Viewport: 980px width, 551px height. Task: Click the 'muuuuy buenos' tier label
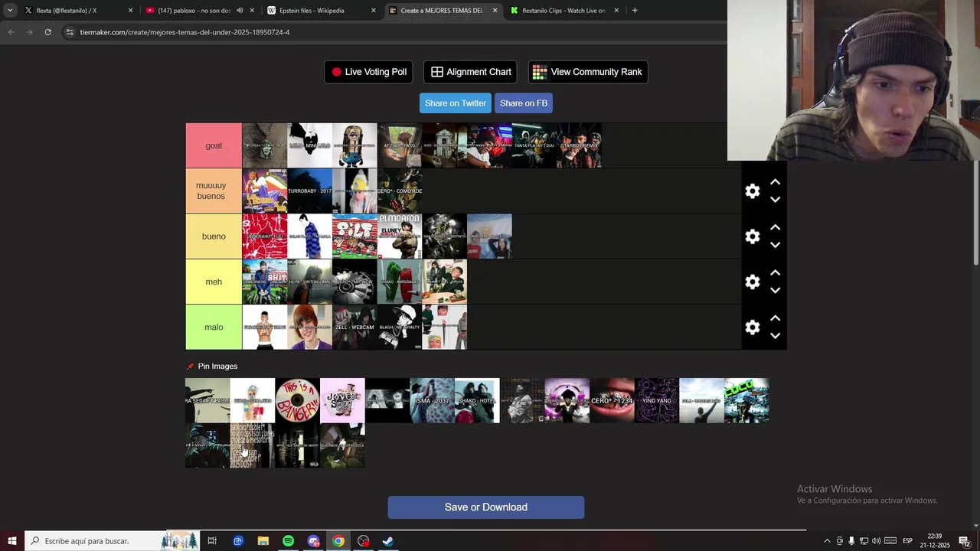click(x=214, y=191)
